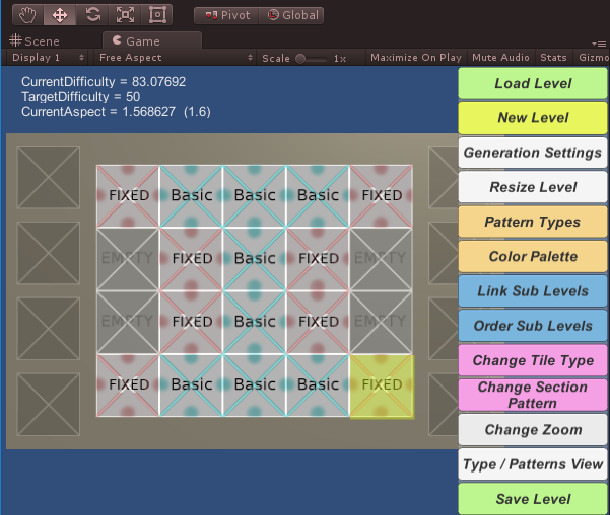This screenshot has height=515, width=610.
Task: Select the Move tool in toolbar
Action: 60,15
